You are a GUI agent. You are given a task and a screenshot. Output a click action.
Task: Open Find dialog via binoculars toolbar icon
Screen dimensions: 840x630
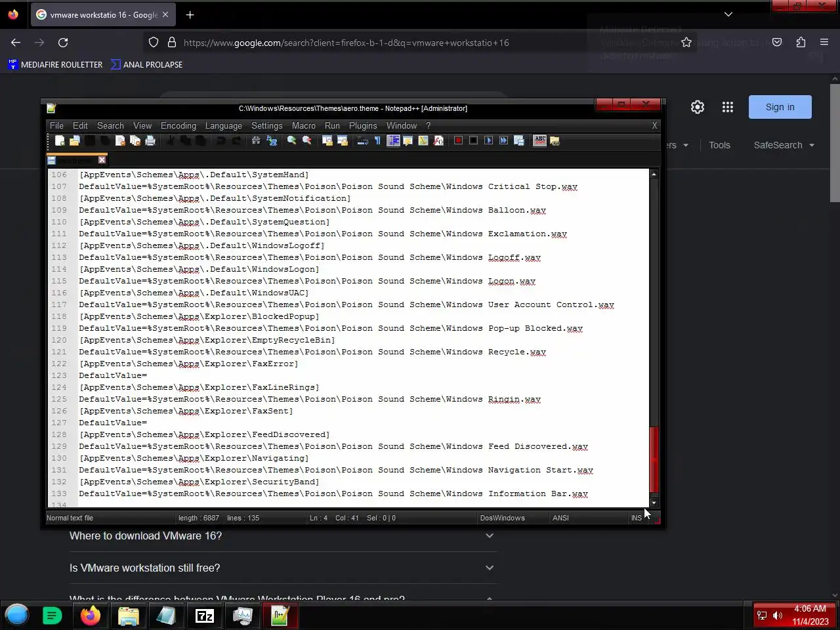(256, 140)
